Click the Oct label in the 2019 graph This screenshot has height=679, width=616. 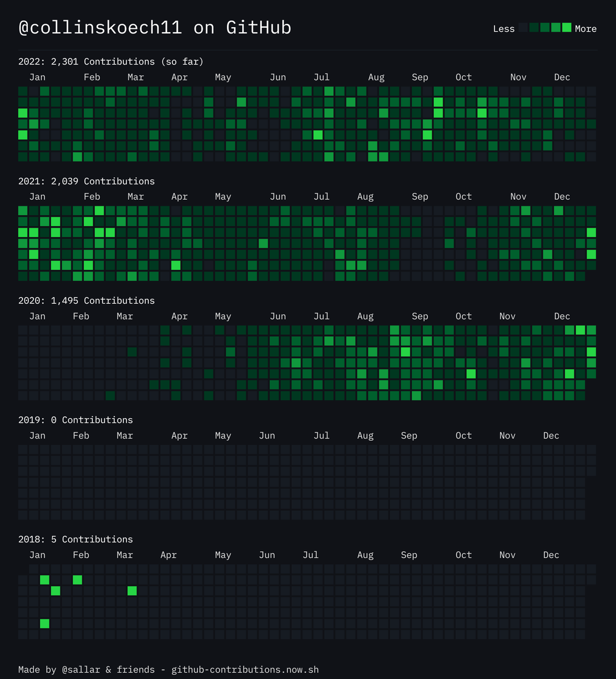[463, 436]
